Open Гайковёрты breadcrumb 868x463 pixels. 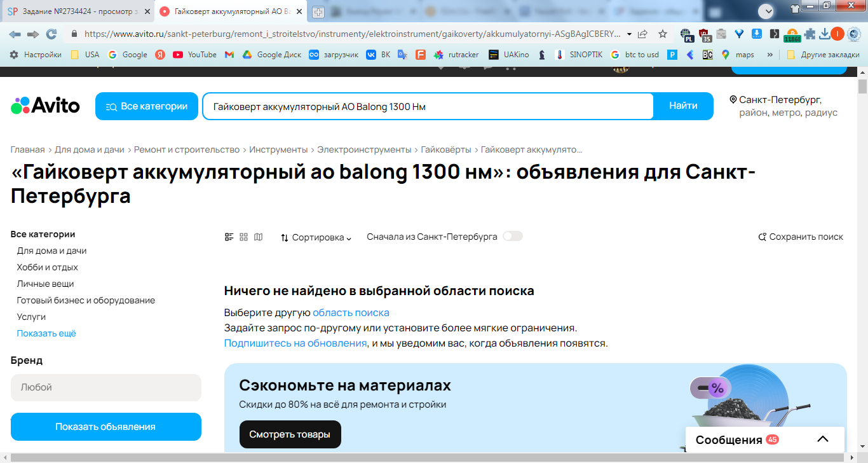tap(446, 149)
